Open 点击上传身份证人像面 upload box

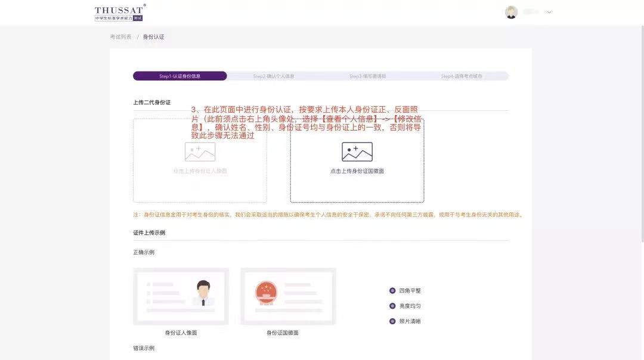(200, 160)
